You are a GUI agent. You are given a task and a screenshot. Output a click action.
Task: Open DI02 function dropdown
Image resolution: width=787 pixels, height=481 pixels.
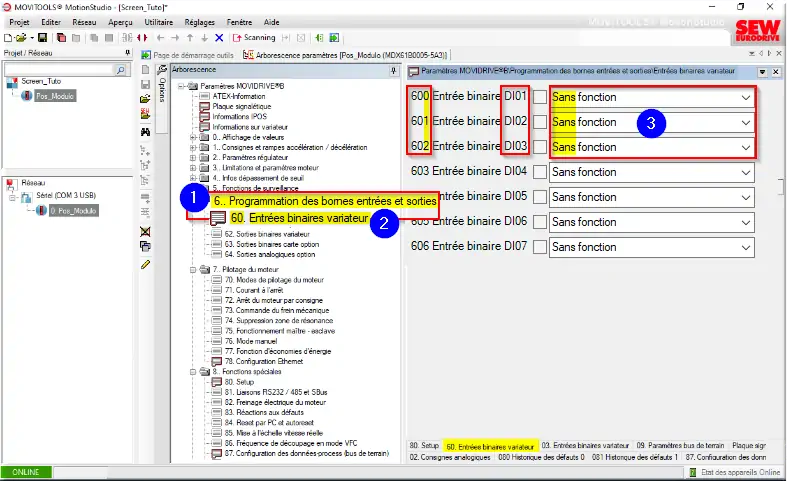[x=746, y=123]
